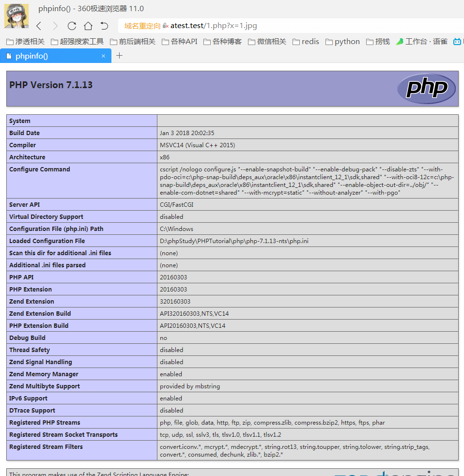The height and width of the screenshot is (476, 464).
Task: Click the user avatar picture
Action: [16, 16]
